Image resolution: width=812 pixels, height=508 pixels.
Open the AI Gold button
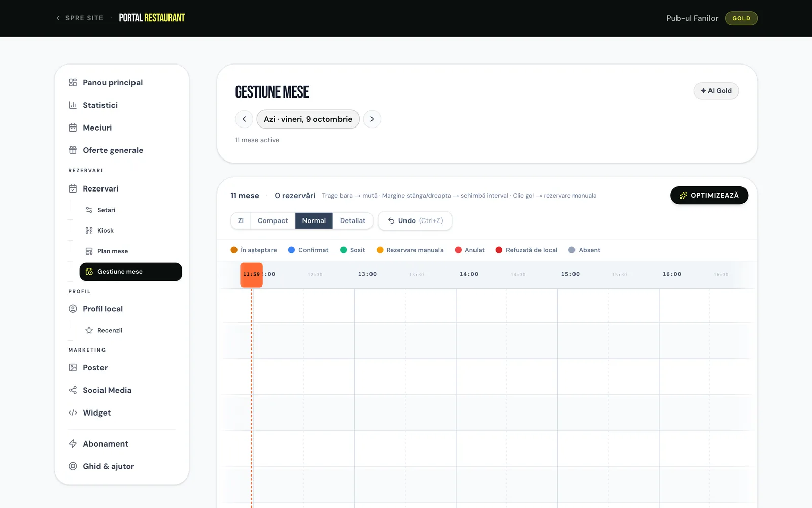[x=716, y=91]
